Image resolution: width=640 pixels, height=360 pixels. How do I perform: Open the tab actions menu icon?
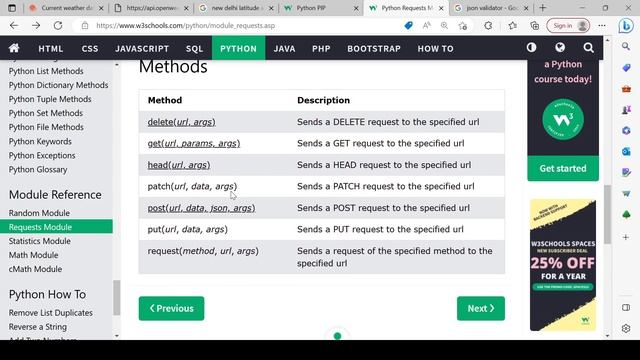click(12, 8)
